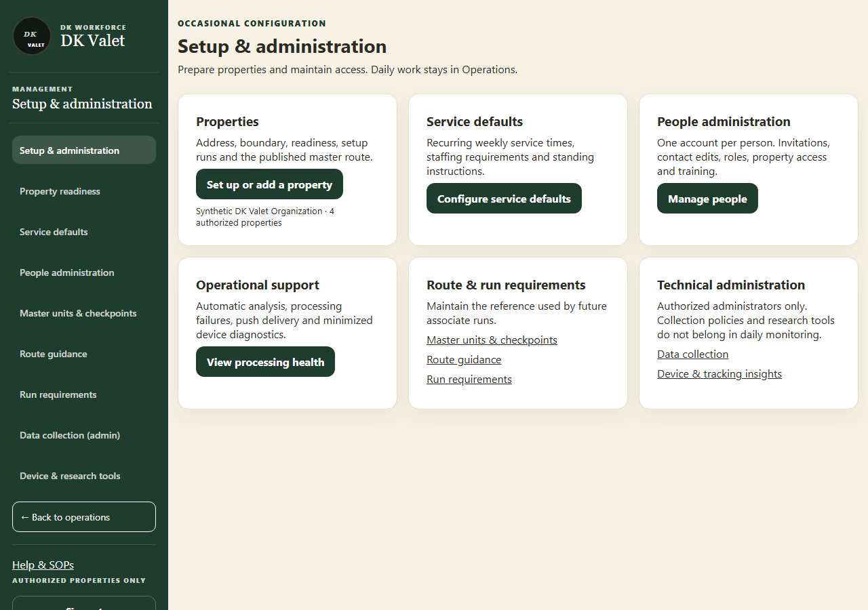
Task: Open the Manage people button
Action: pyautogui.click(x=707, y=199)
